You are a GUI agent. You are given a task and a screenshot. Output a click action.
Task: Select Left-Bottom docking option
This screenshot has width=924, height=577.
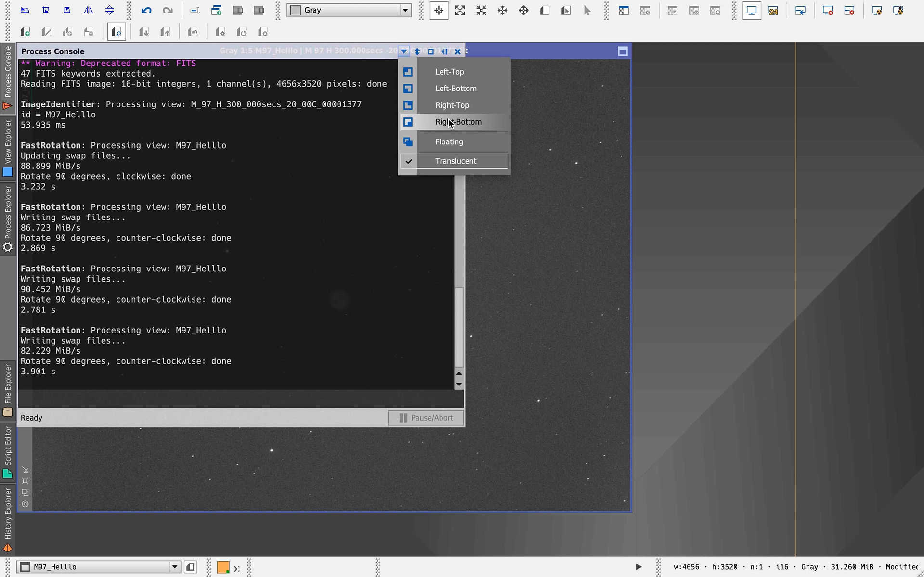pos(454,89)
